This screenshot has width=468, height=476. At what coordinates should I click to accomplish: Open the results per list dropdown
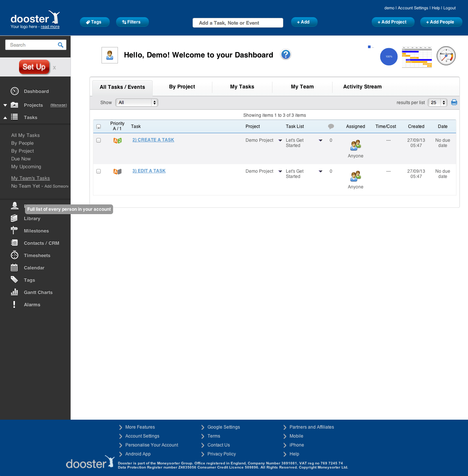[437, 103]
